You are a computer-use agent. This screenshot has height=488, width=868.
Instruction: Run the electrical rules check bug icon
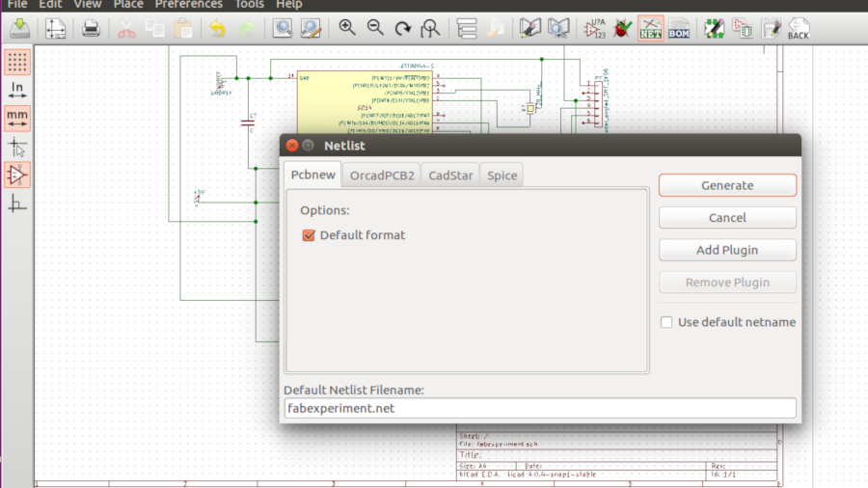click(623, 28)
